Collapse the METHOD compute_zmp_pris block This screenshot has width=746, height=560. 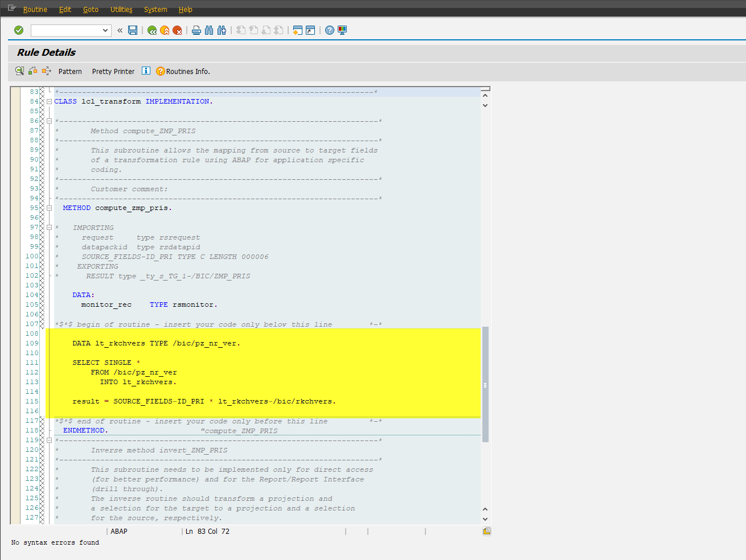click(x=50, y=208)
